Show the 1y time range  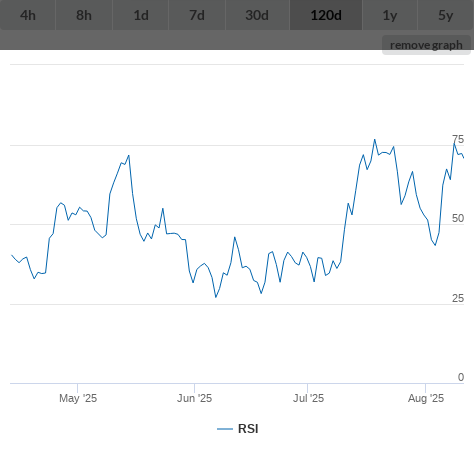[x=390, y=15]
